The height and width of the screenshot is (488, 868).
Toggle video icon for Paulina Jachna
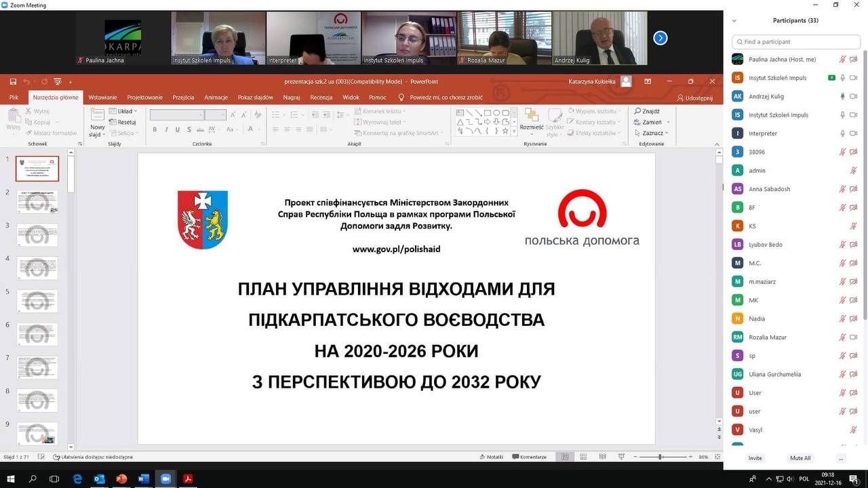click(x=854, y=60)
